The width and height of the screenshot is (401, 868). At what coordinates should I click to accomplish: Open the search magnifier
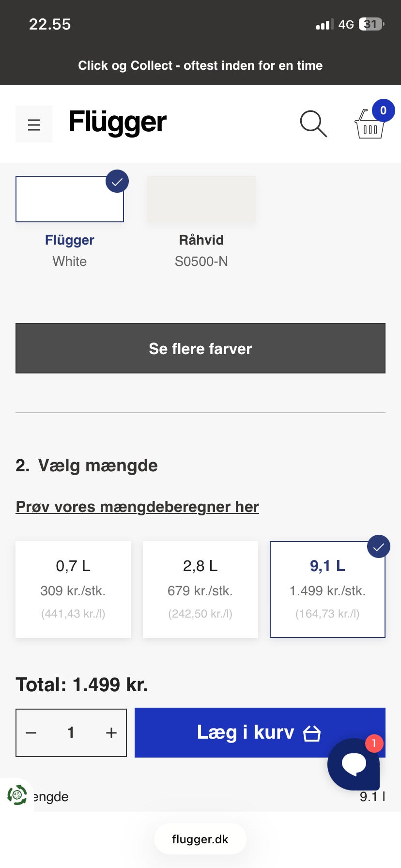[x=313, y=124]
